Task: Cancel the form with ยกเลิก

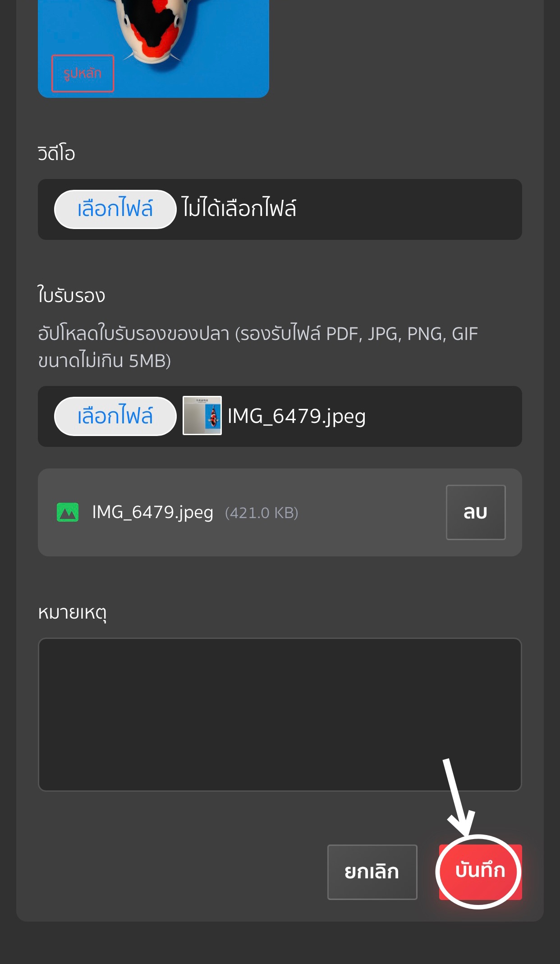Action: click(x=372, y=872)
